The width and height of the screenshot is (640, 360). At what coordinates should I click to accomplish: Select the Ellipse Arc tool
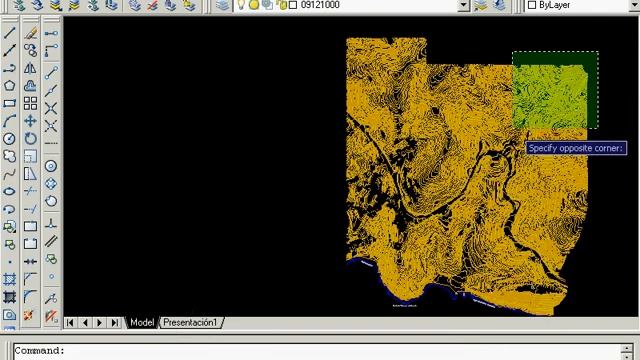click(x=9, y=209)
